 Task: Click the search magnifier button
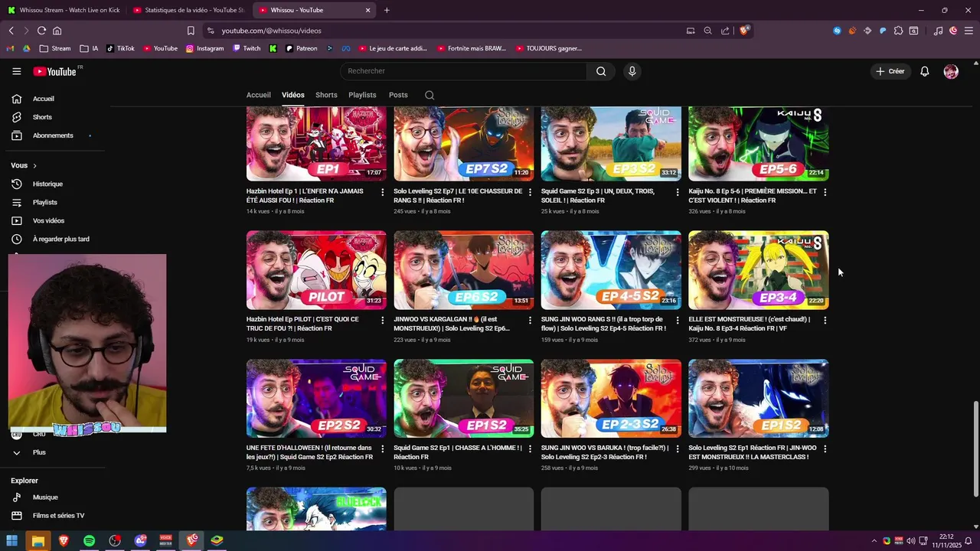pyautogui.click(x=601, y=71)
